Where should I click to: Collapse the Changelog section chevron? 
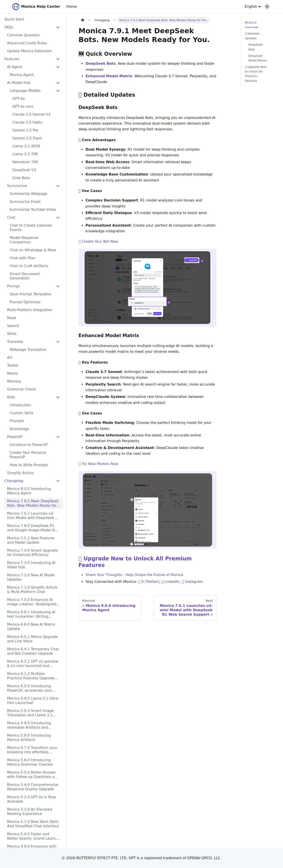tap(58, 481)
